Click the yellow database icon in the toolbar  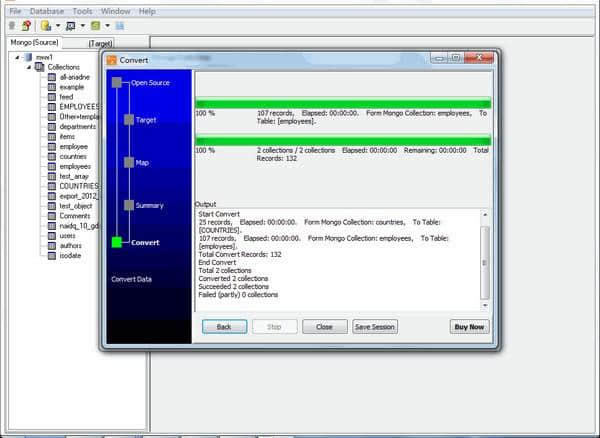(x=46, y=25)
